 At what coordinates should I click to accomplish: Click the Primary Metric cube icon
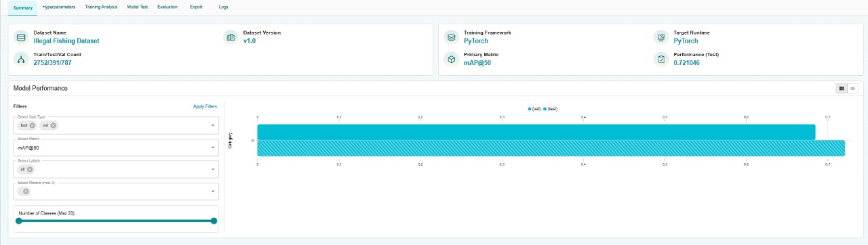451,60
